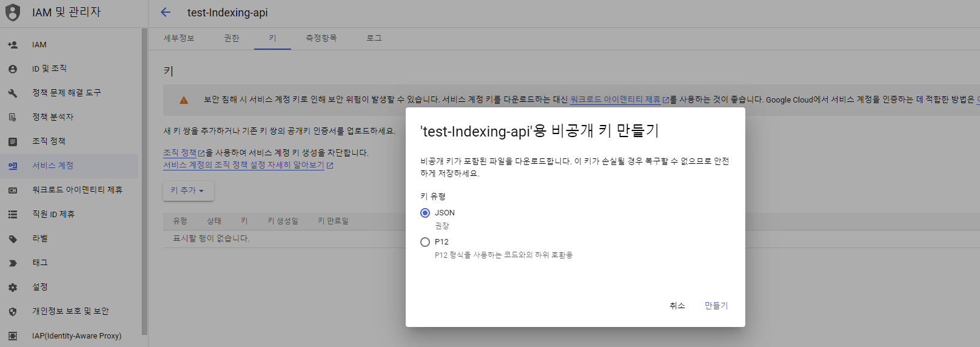980x347 pixels.
Task: Open the 키 추가 dropdown
Action: pos(188,190)
